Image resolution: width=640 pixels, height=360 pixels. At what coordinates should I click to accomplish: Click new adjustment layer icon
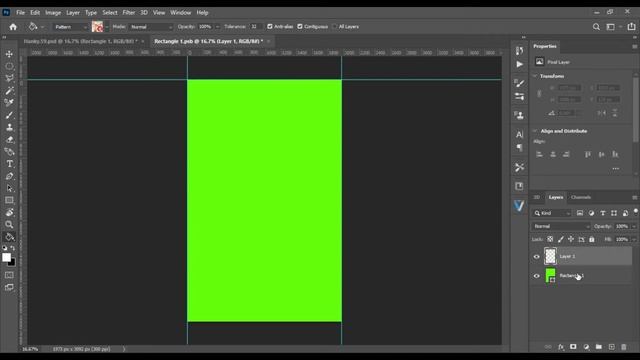pos(586,347)
